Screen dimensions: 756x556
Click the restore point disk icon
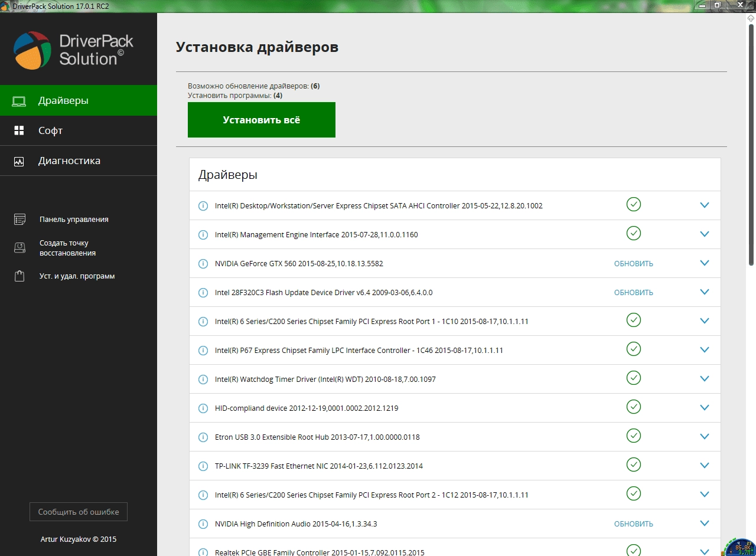(20, 248)
